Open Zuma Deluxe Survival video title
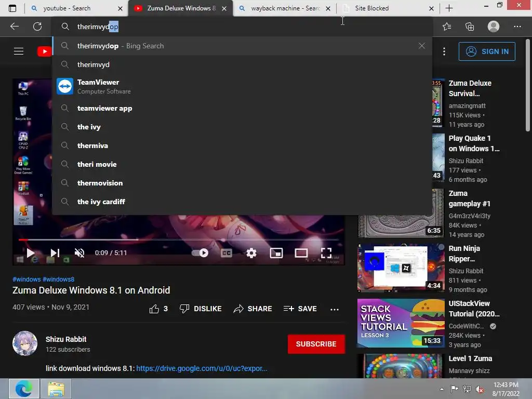This screenshot has height=399, width=532. click(x=470, y=88)
